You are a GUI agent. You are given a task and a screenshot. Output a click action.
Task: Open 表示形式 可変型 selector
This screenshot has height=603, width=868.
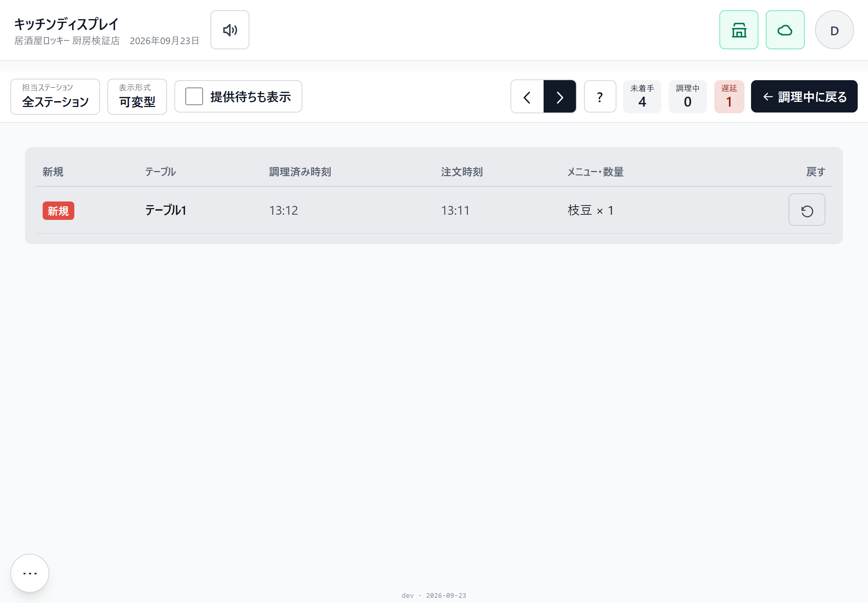[137, 97]
